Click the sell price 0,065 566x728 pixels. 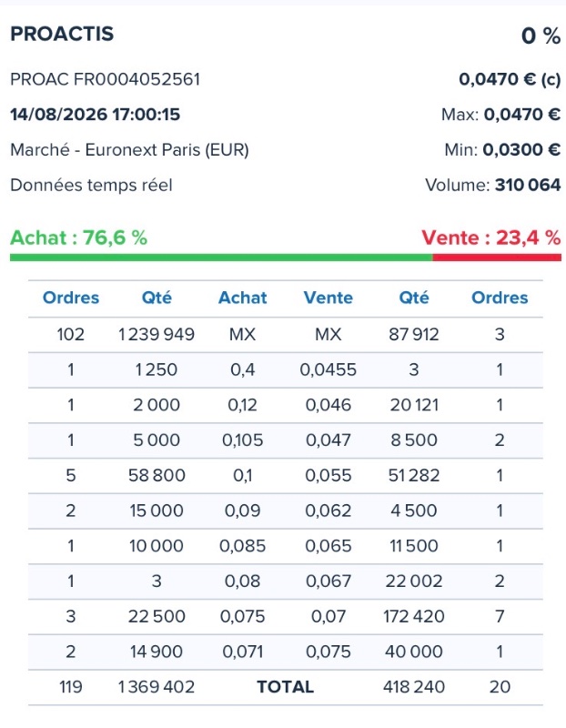(328, 546)
